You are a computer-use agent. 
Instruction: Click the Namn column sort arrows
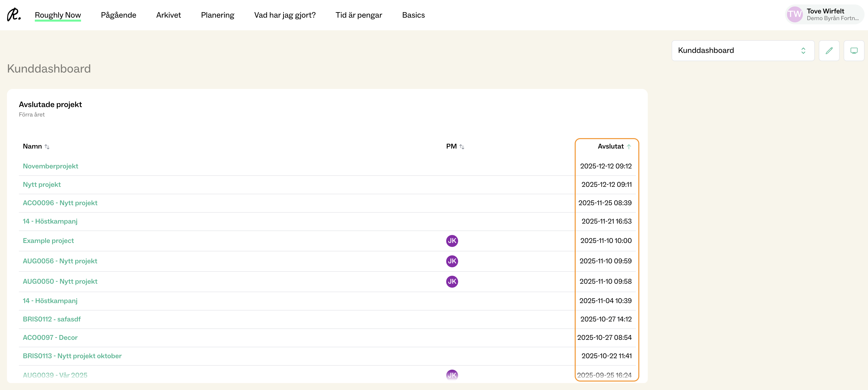pos(47,147)
